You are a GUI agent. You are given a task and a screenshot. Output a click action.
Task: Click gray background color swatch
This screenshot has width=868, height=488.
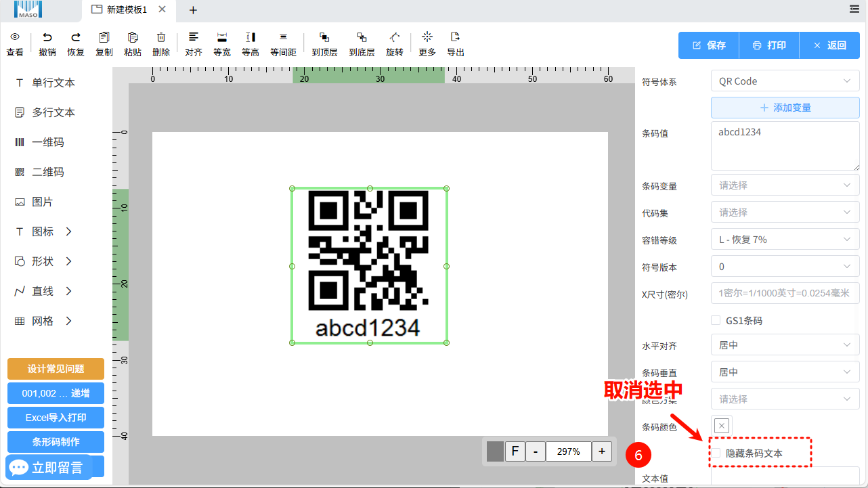pyautogui.click(x=495, y=451)
